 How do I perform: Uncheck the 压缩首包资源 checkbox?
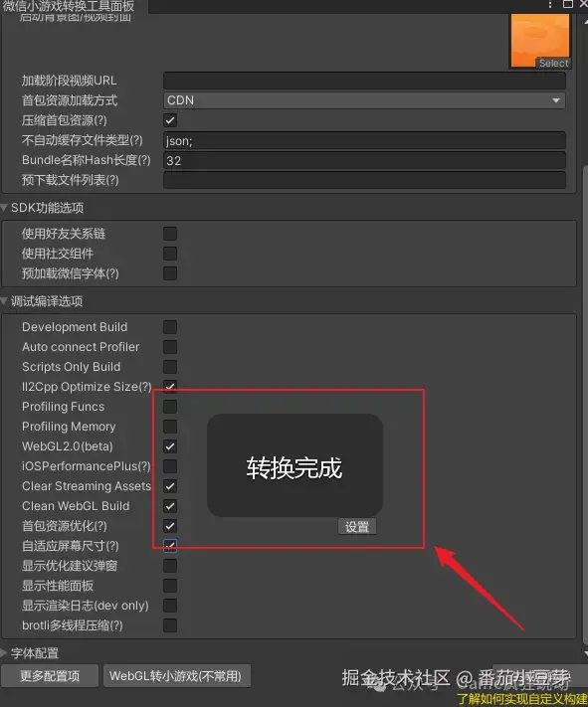pyautogui.click(x=170, y=120)
